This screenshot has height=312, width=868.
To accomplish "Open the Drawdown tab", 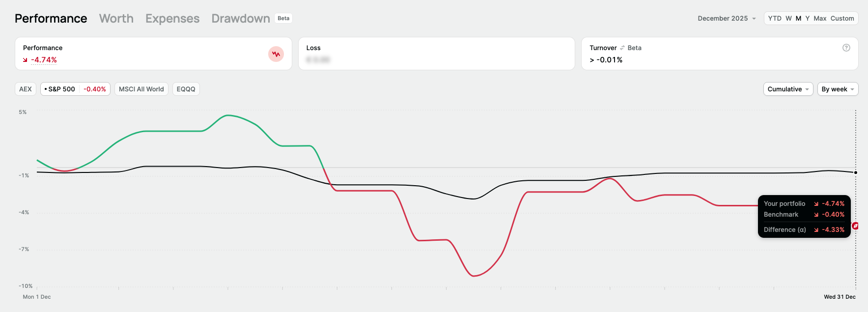I will point(241,18).
